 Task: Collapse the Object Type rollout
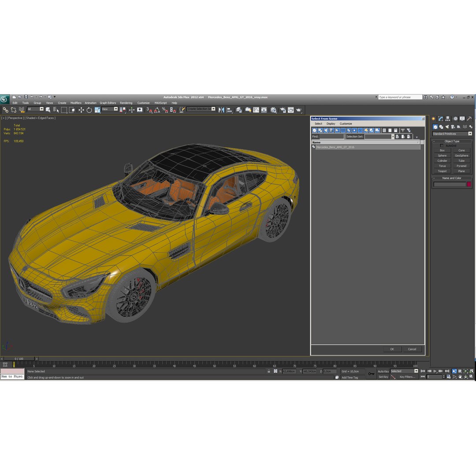coord(452,141)
